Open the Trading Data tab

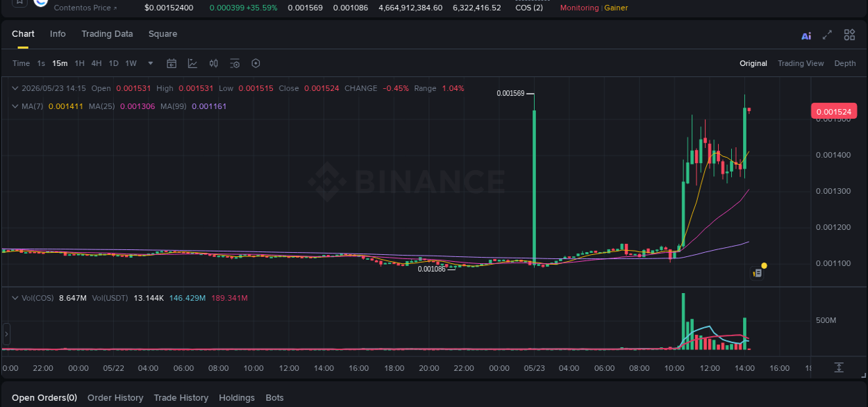107,34
